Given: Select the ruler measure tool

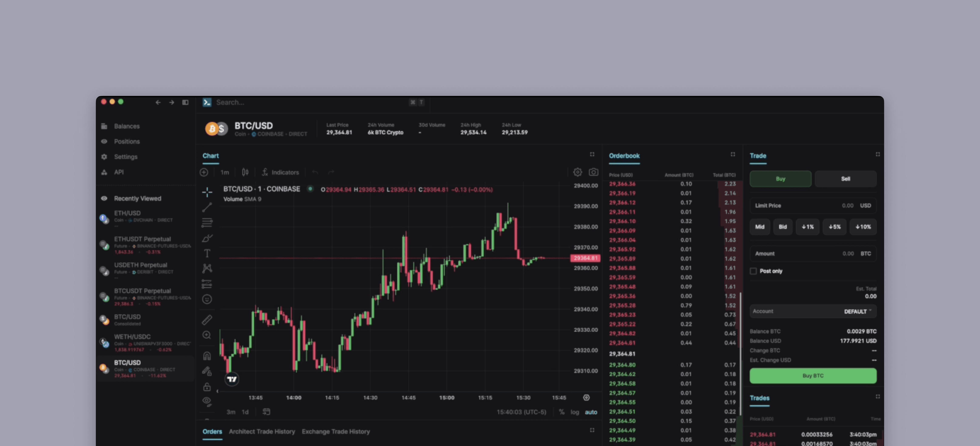Looking at the screenshot, I should click(207, 320).
